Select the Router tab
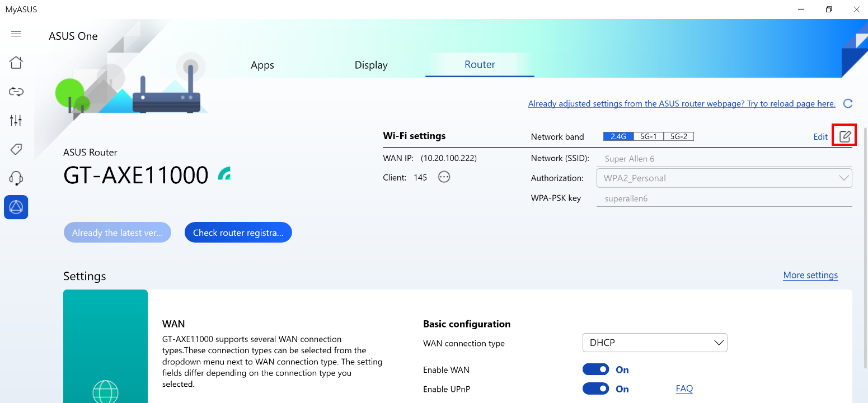 [x=480, y=64]
